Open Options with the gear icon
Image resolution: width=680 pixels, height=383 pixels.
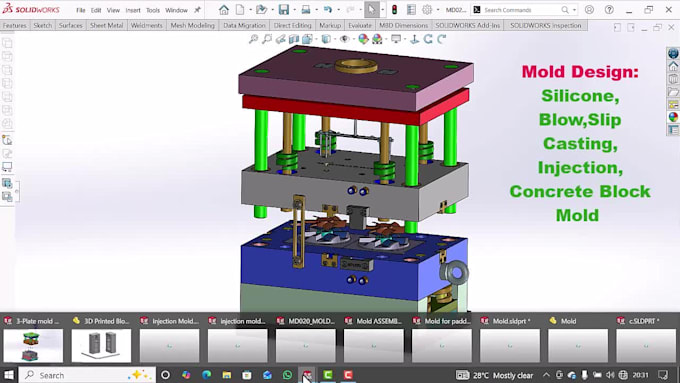427,10
